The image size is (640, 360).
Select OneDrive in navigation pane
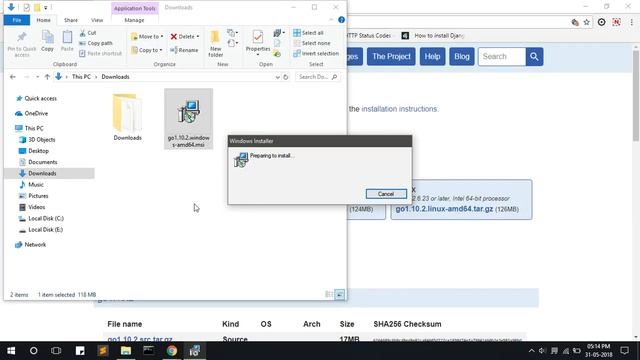click(36, 113)
